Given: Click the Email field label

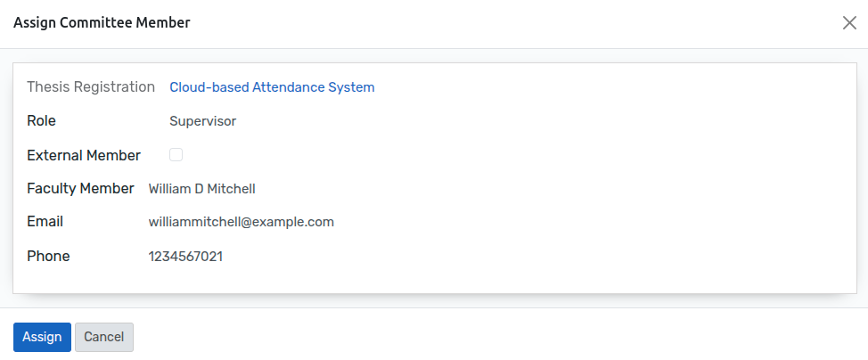Looking at the screenshot, I should (45, 222).
